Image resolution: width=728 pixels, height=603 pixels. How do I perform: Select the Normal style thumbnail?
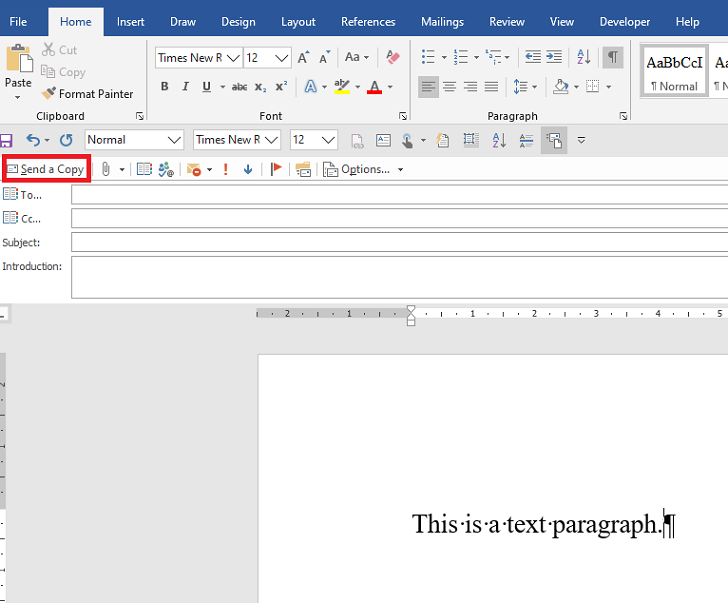pyautogui.click(x=674, y=71)
